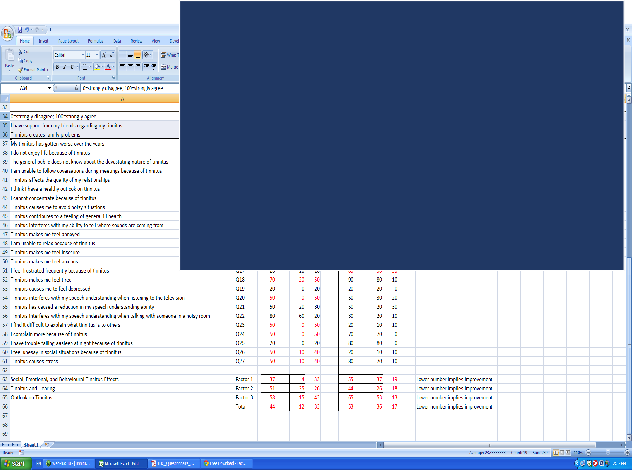Image resolution: width=632 pixels, height=470 pixels.
Task: Decrease font size with Shrink Font icon
Action: (x=111, y=55)
